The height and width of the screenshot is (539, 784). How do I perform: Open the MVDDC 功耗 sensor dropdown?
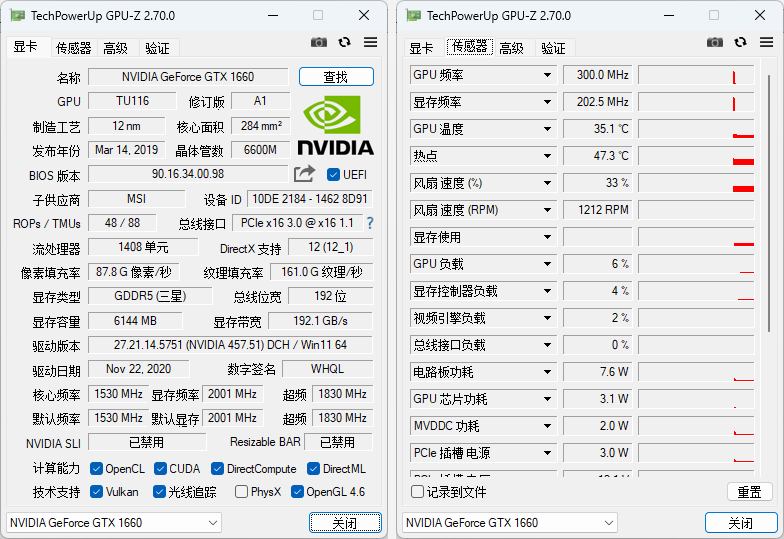pyautogui.click(x=548, y=426)
